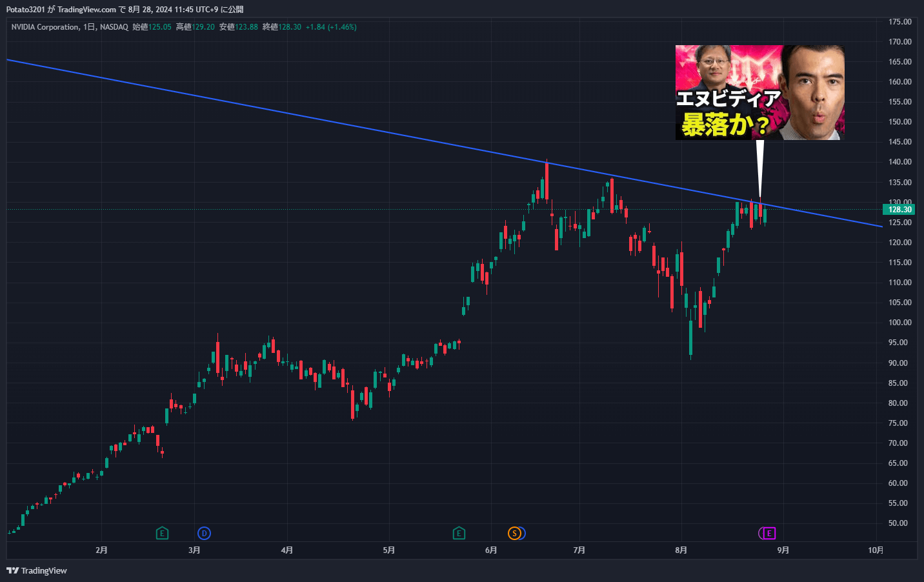The height and width of the screenshot is (582, 924).
Task: Click the 100.00 level on price scale
Action: [899, 323]
